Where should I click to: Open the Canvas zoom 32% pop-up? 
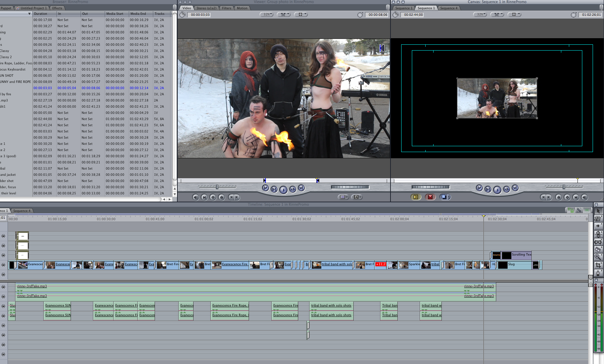click(480, 14)
